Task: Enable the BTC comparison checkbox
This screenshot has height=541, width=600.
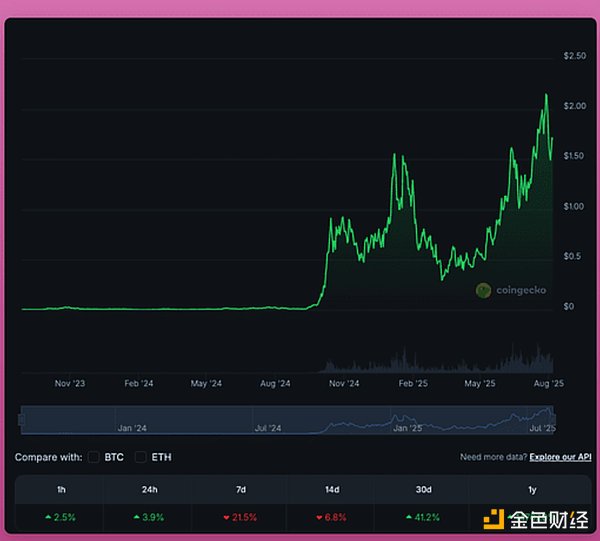Action: (94, 457)
